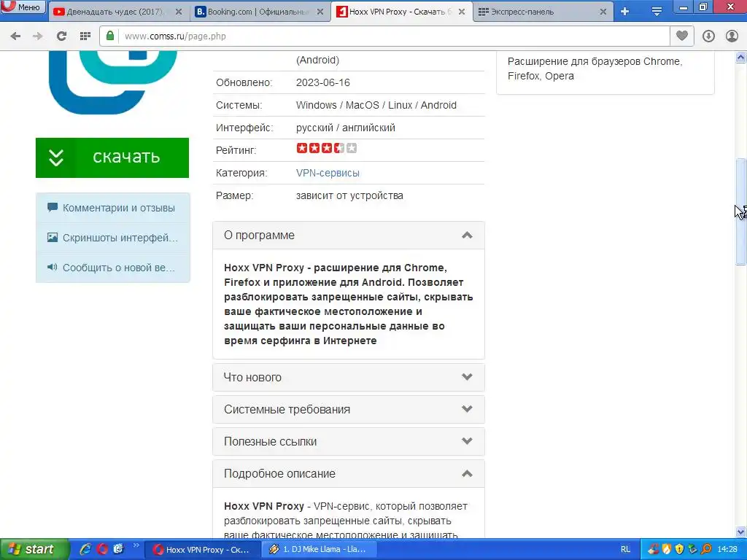Click the green padlock security icon
The height and width of the screenshot is (560, 747).
pyautogui.click(x=110, y=36)
